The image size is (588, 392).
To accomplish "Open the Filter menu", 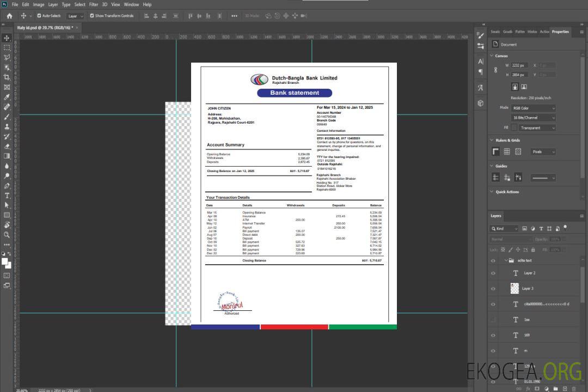I will pos(94,4).
